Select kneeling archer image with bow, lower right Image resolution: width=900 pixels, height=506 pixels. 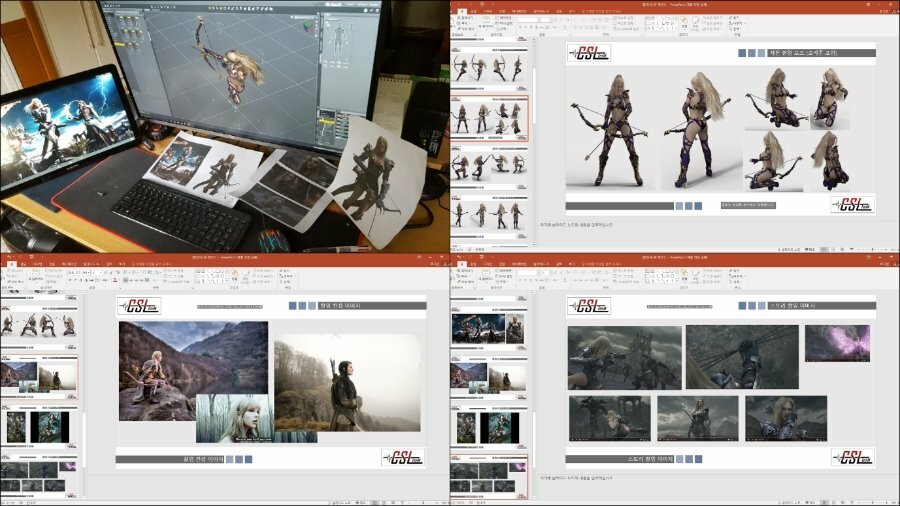coord(774,162)
